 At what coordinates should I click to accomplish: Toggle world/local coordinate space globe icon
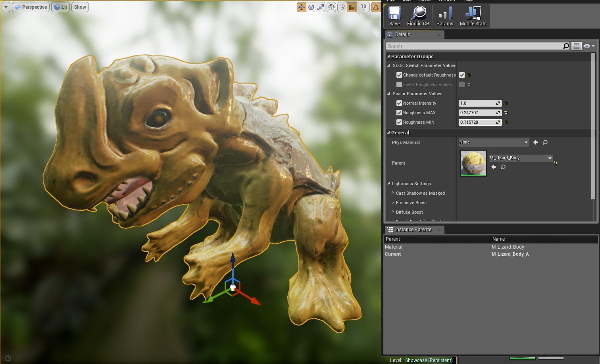[x=331, y=7]
